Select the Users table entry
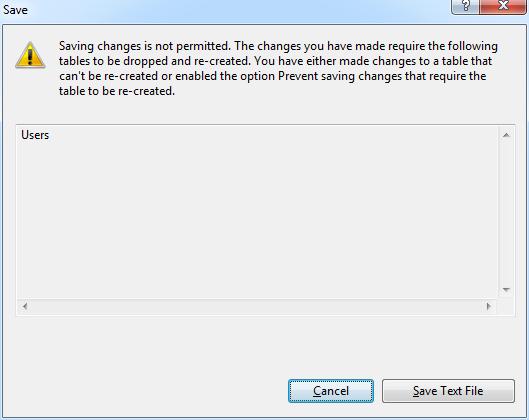Viewport: 529px width, 420px height. (35, 135)
